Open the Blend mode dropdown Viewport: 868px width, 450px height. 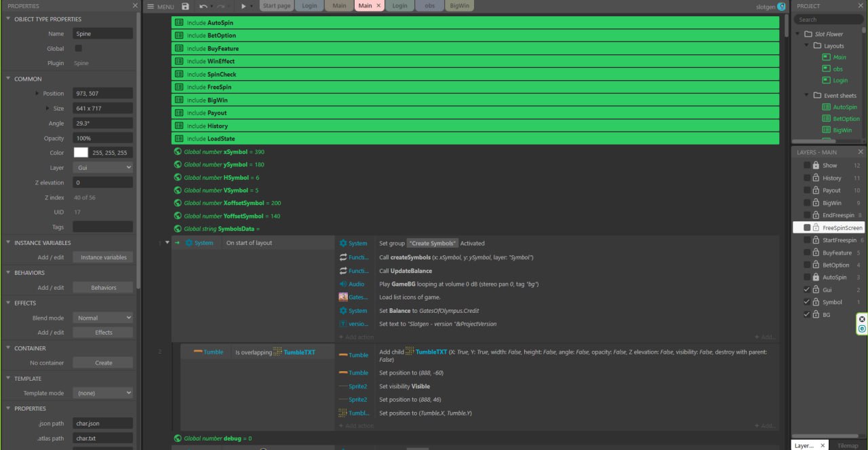(103, 318)
